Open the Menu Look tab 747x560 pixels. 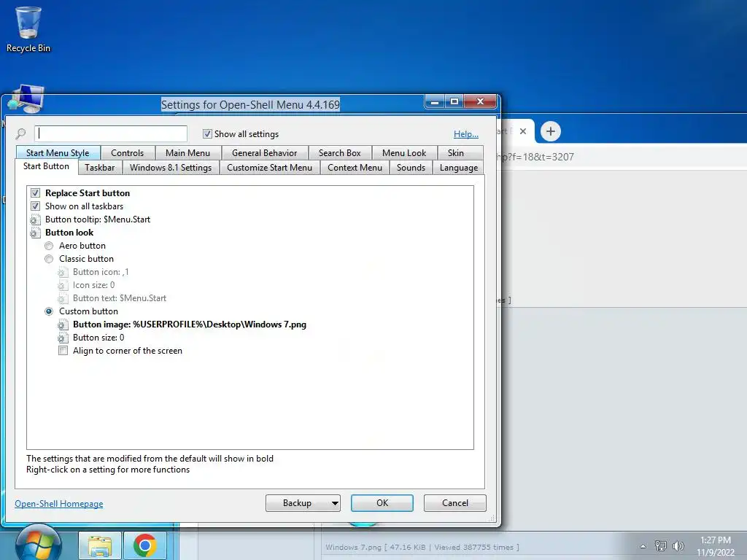(404, 153)
